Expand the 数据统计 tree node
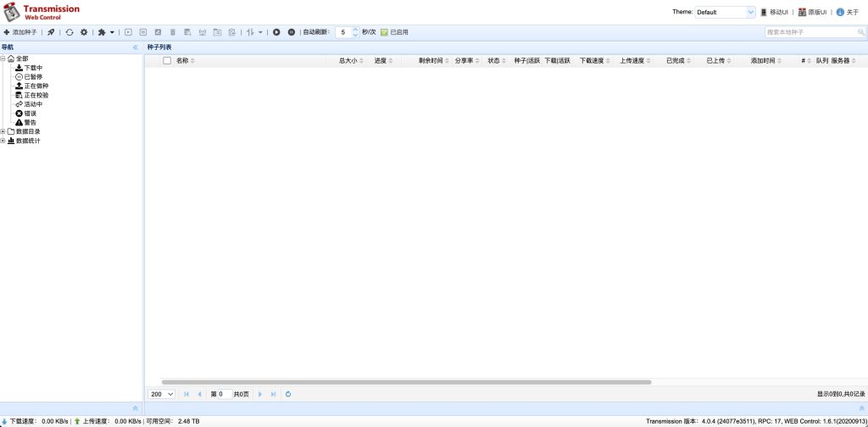Screen dimensions: 868x427 3,141
